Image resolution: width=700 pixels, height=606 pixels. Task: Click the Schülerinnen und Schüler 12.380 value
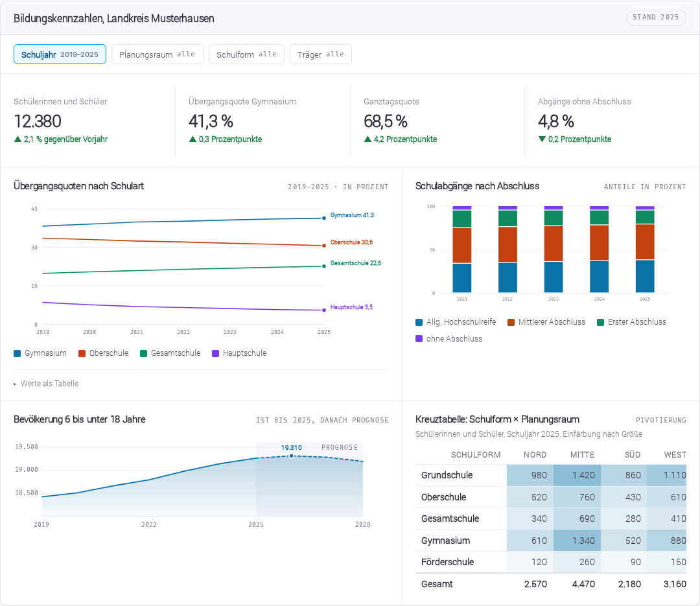click(38, 121)
